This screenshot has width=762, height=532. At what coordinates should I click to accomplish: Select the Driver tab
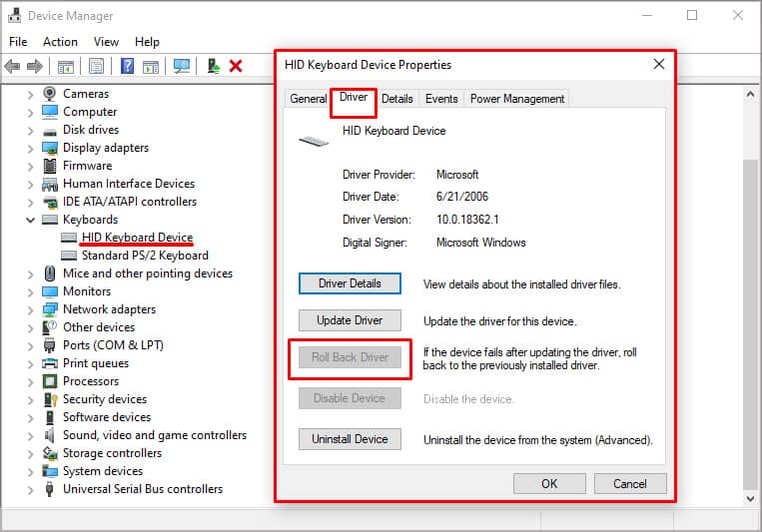coord(354,97)
